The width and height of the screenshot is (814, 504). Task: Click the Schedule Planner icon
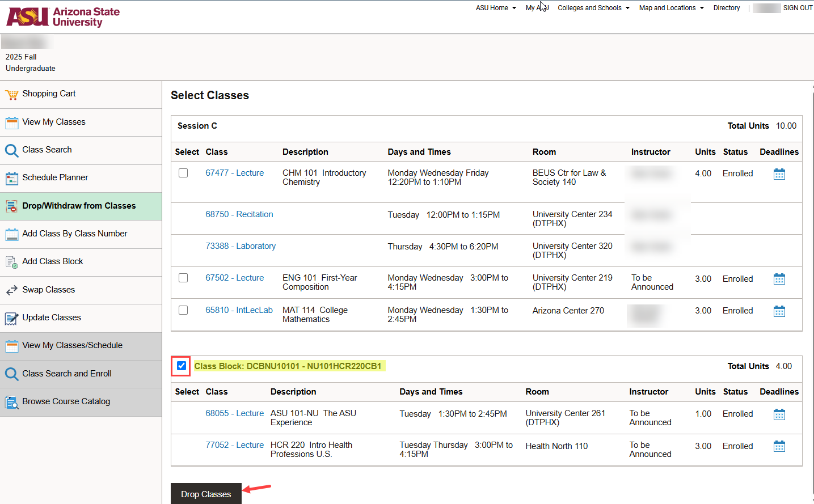[x=11, y=179]
